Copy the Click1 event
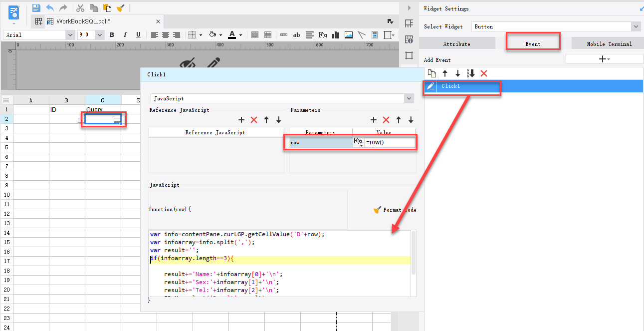 tap(431, 73)
